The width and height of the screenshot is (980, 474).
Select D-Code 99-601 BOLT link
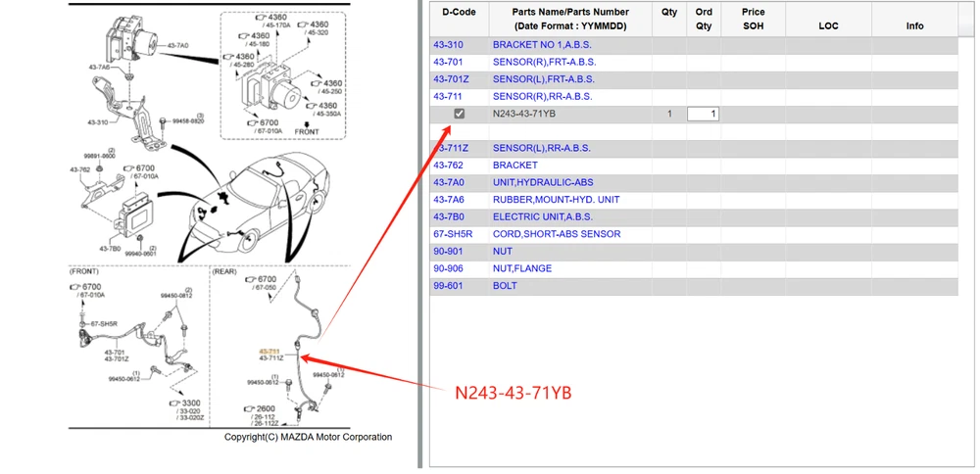pos(448,286)
